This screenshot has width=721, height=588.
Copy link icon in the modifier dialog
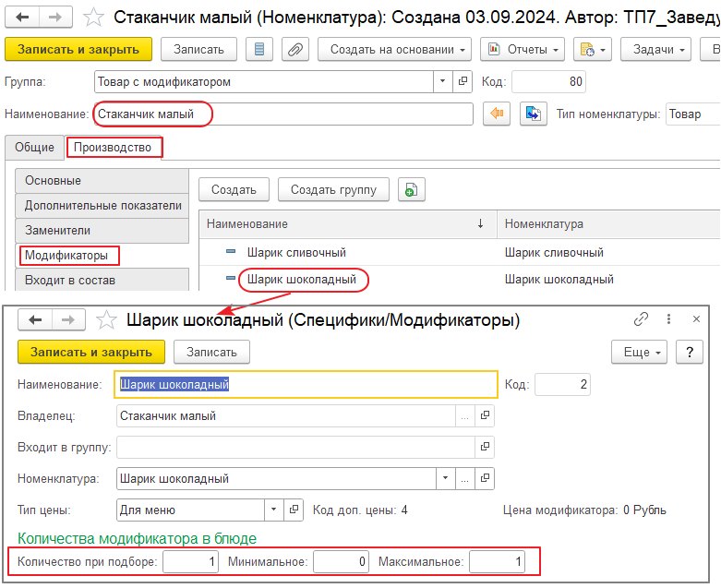[641, 318]
